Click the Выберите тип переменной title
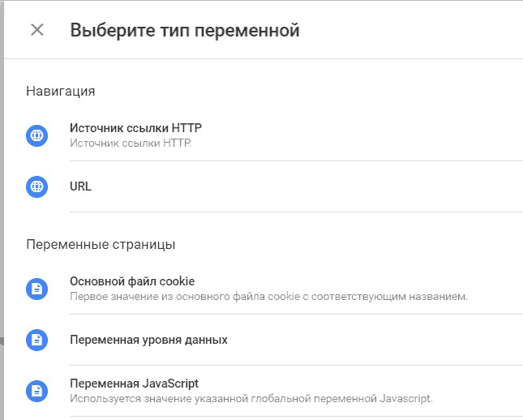 [185, 30]
